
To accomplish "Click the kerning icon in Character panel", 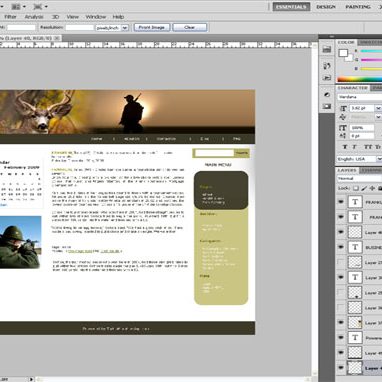I will (x=343, y=117).
